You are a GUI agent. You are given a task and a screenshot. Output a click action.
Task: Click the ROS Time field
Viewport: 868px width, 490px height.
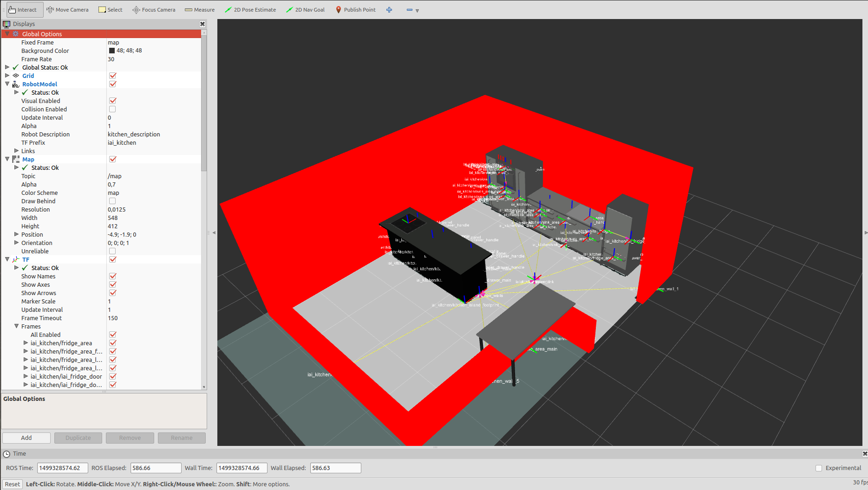click(x=63, y=468)
